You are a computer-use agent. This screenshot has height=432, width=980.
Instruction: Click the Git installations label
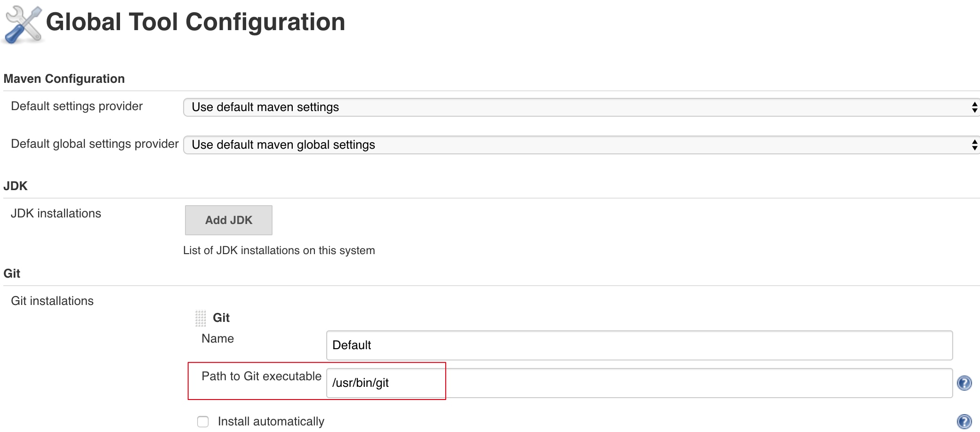(52, 301)
